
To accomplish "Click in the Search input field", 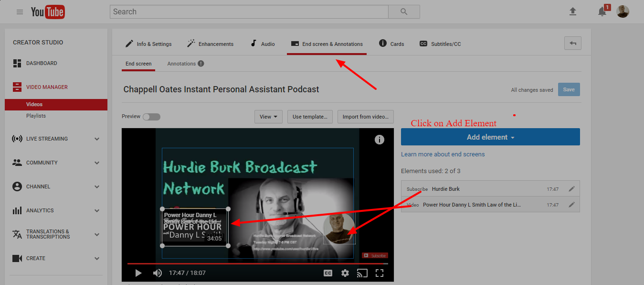I will [249, 12].
